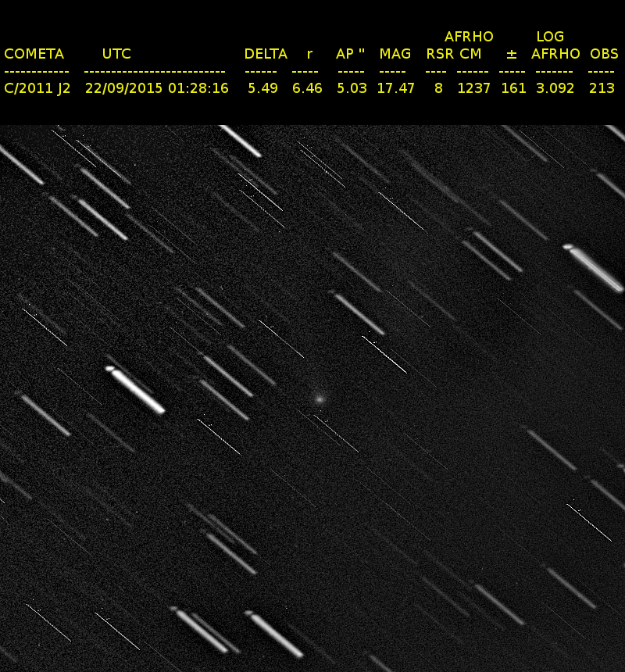This screenshot has height=672, width=625.
Task: Click the RSR value 8
Action: coord(438,88)
